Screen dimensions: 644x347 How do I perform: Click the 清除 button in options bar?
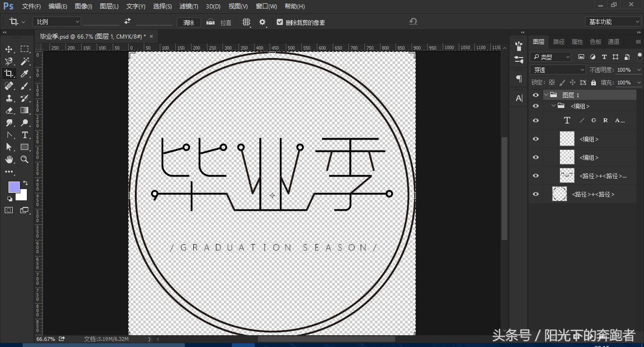point(189,22)
